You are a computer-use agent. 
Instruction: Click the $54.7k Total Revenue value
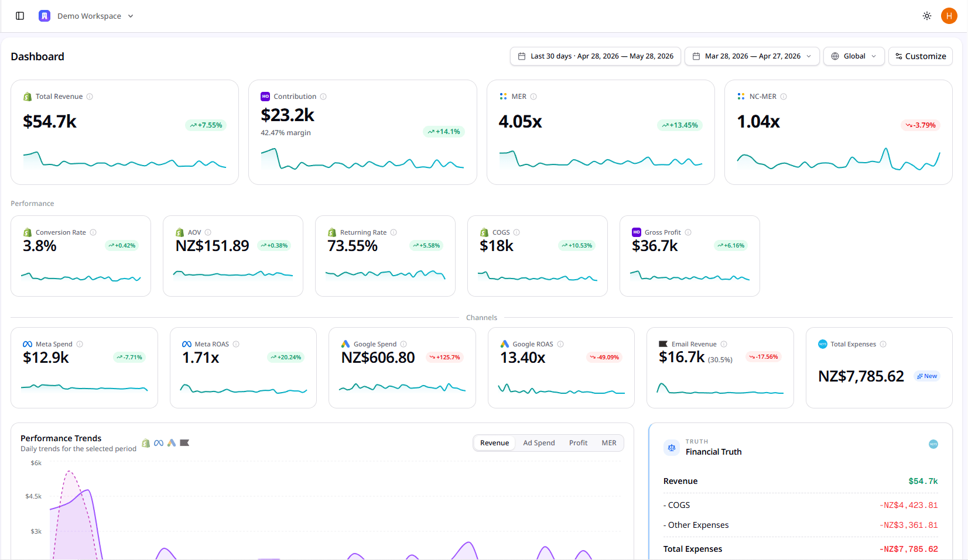(x=50, y=122)
